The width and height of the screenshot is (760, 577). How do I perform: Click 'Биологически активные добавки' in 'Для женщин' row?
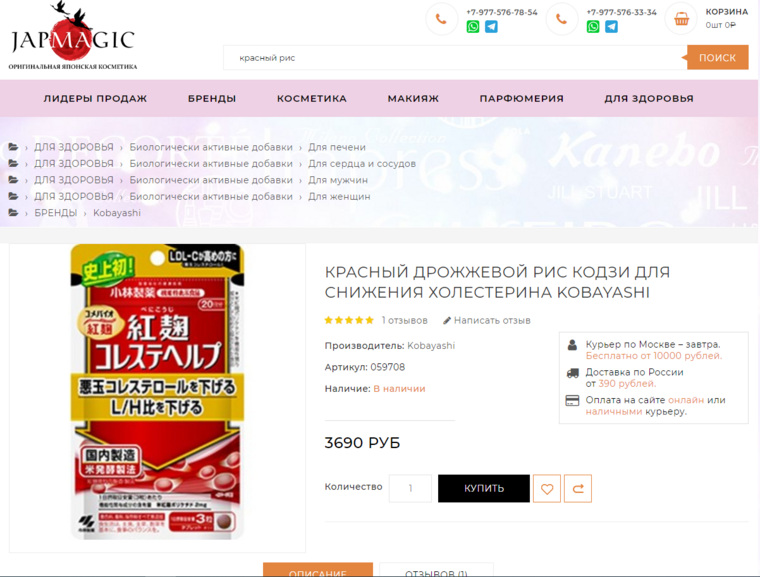211,196
